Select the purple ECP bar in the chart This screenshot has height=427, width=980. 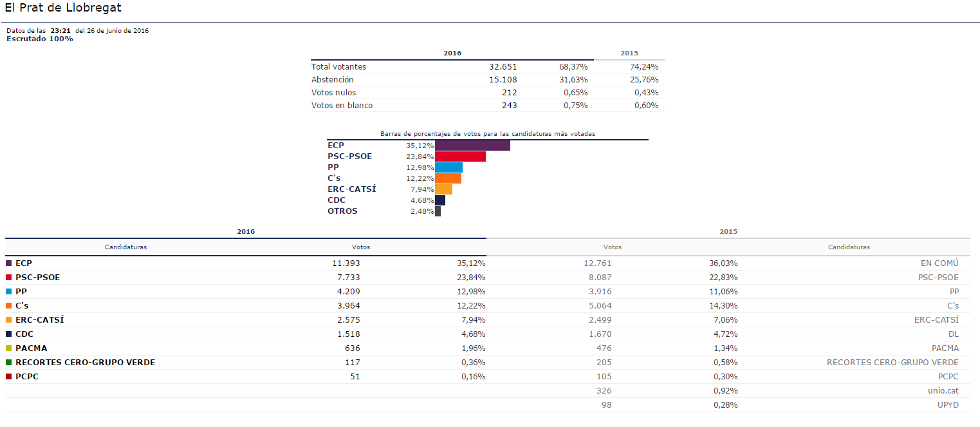tap(472, 146)
